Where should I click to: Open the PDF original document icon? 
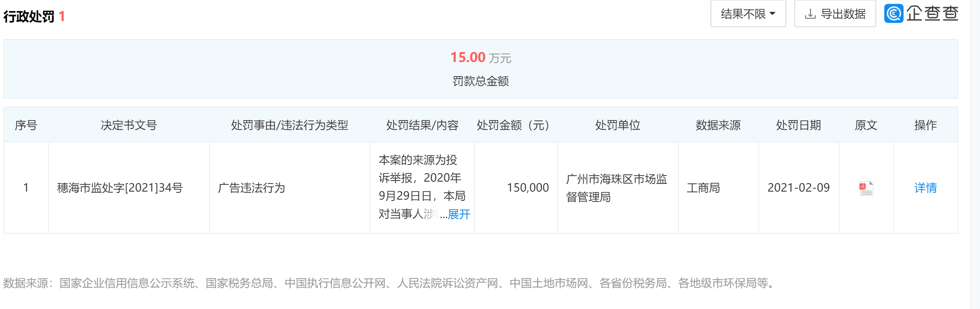[866, 188]
